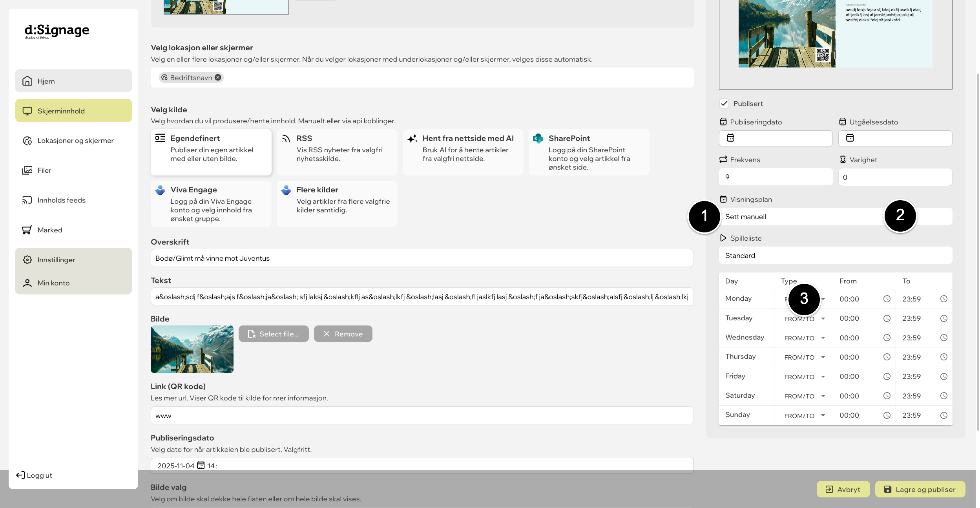The image size is (980, 508).
Task: Open the fjord image thumbnail under Bilde
Action: point(192,349)
